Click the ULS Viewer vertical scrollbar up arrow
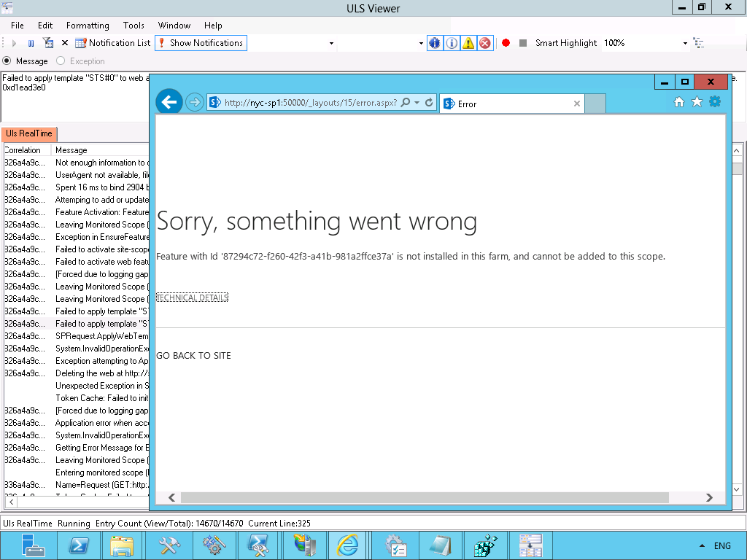Viewport: 747px width, 560px height. pyautogui.click(x=737, y=151)
